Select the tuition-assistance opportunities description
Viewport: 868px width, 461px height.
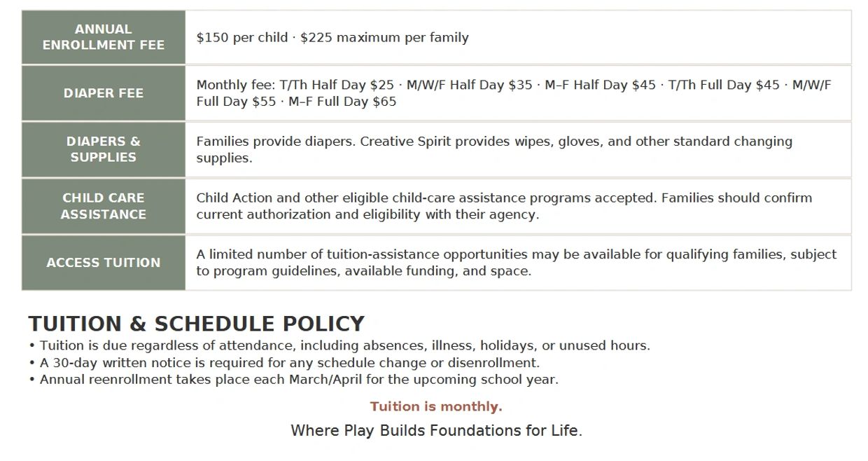coord(517,263)
